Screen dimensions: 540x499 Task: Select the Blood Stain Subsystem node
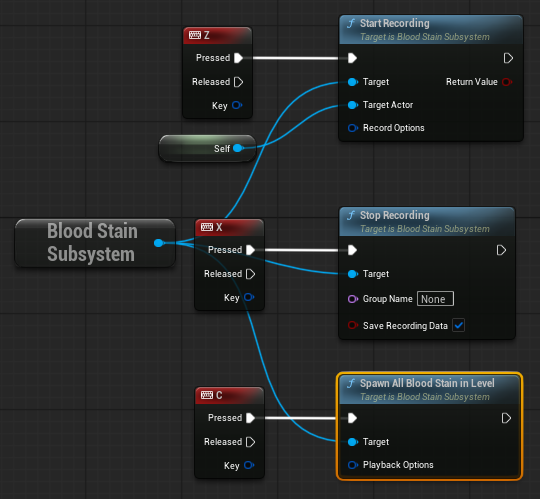95,243
